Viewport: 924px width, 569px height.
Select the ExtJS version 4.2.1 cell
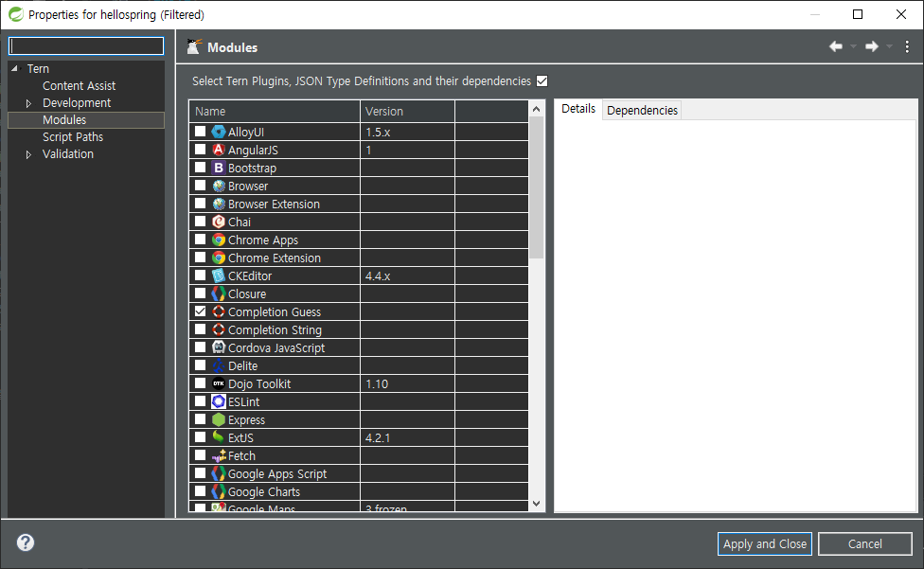coord(407,437)
